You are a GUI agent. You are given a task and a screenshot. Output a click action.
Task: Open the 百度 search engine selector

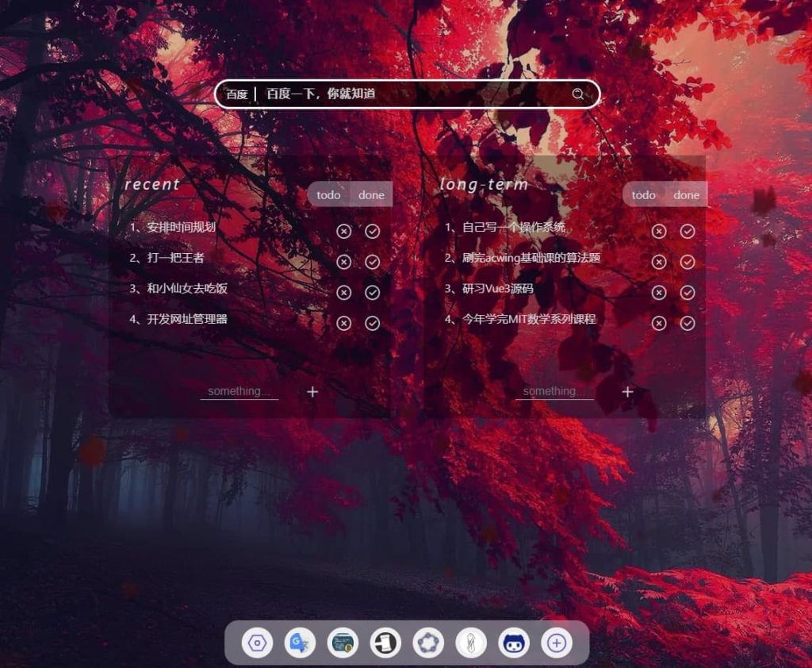[x=237, y=94]
